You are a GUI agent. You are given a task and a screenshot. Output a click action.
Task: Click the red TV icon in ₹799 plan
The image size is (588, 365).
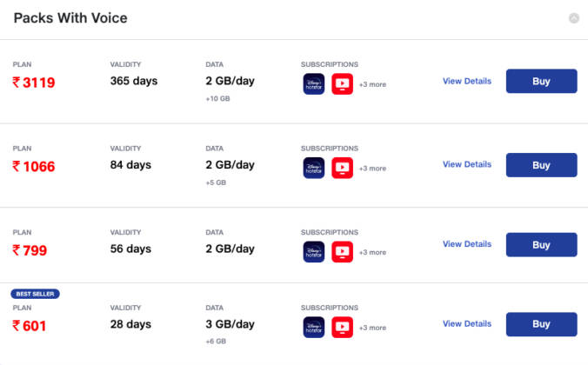(342, 251)
